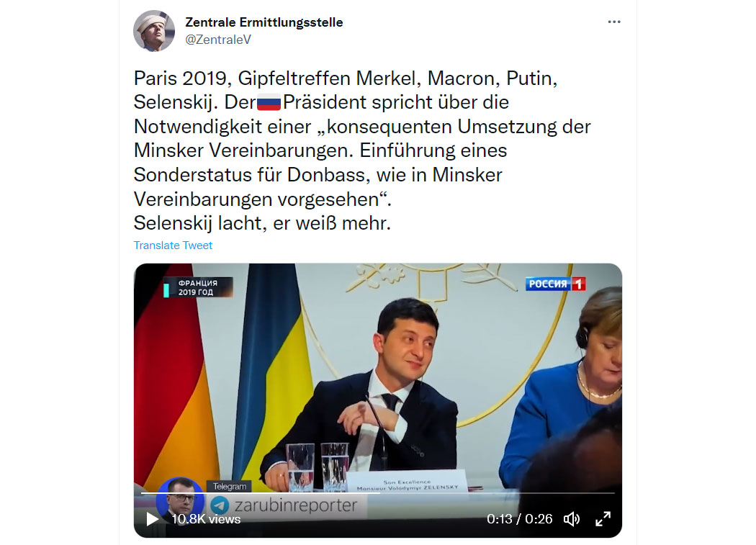Click the Zelensky name placard in video
This screenshot has height=545, width=756.
(406, 484)
